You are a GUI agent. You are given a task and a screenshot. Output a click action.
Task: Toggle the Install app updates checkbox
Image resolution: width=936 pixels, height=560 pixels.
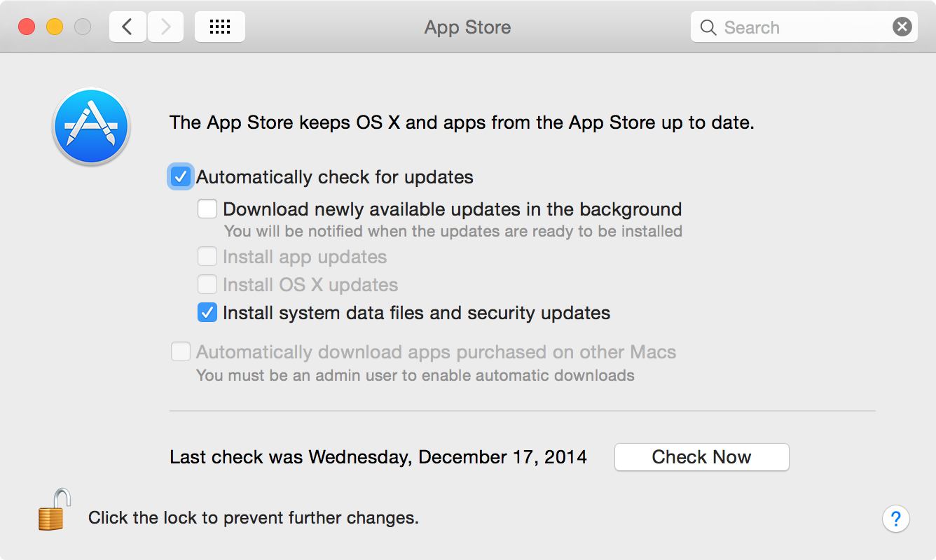click(x=207, y=257)
